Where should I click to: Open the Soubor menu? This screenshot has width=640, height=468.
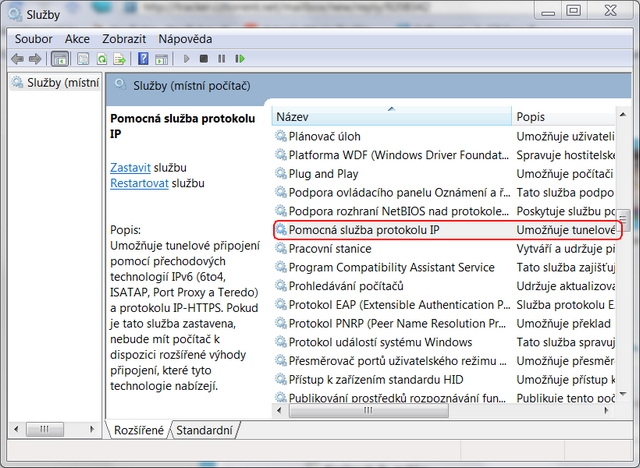33,38
